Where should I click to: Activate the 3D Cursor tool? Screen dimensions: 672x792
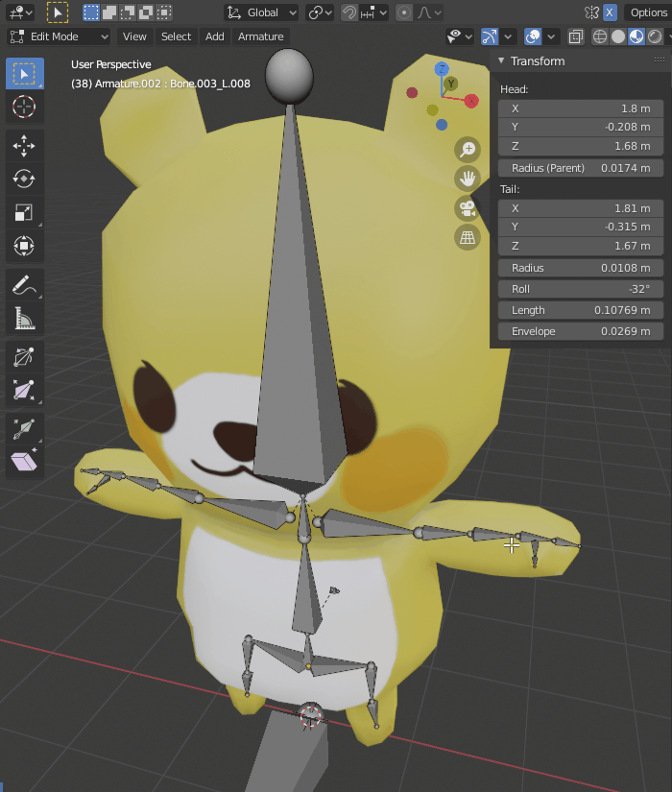pyautogui.click(x=24, y=107)
